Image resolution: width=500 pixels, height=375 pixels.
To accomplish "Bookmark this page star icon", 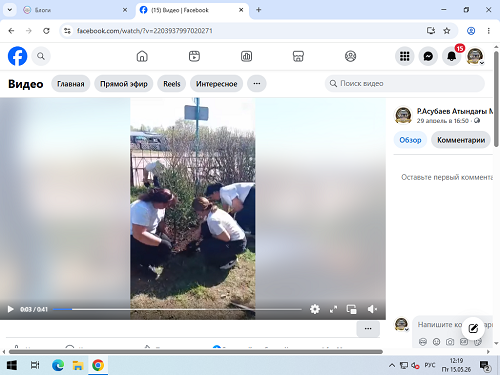I will [x=447, y=31].
